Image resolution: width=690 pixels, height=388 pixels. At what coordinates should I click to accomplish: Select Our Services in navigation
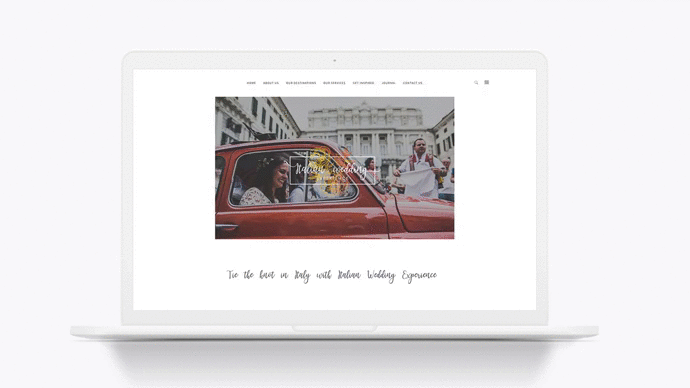click(x=334, y=83)
